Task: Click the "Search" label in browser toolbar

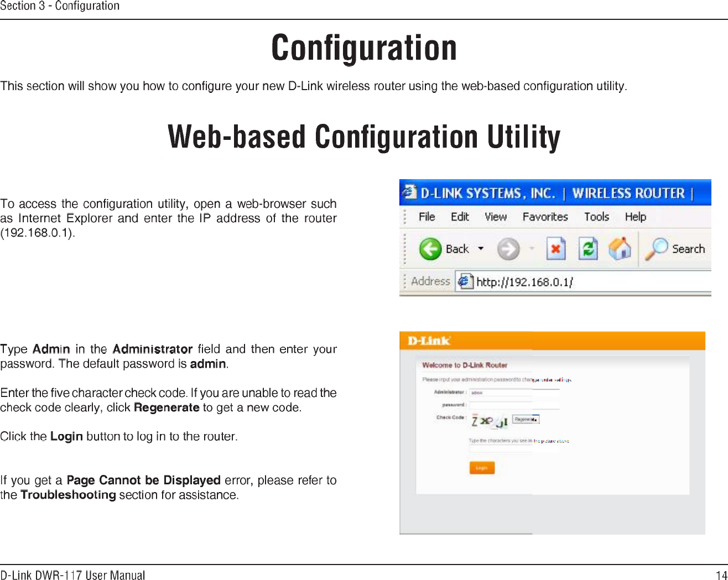Action: point(689,249)
